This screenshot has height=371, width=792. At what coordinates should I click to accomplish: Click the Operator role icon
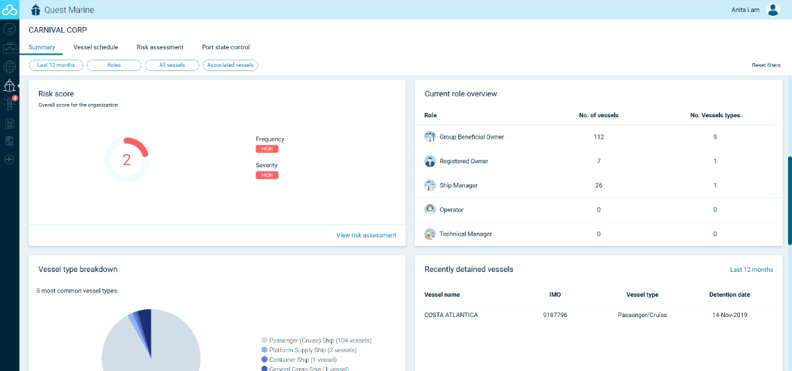click(430, 209)
